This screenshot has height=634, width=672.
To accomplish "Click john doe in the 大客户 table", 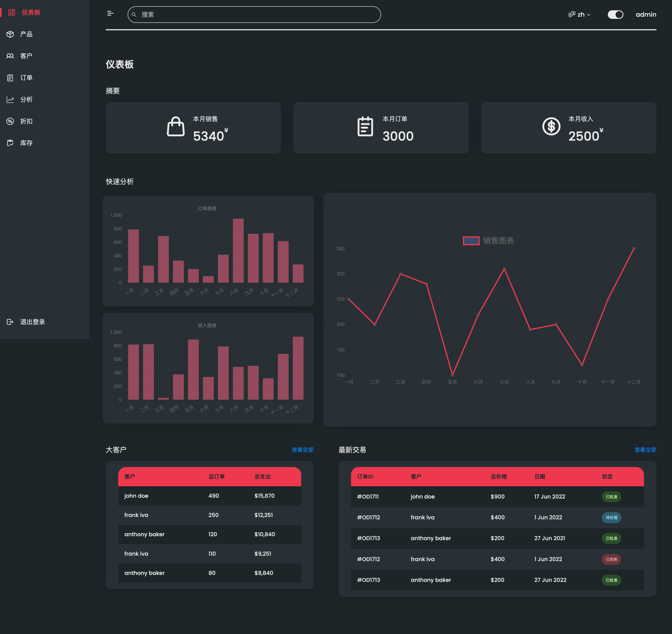I will click(136, 496).
